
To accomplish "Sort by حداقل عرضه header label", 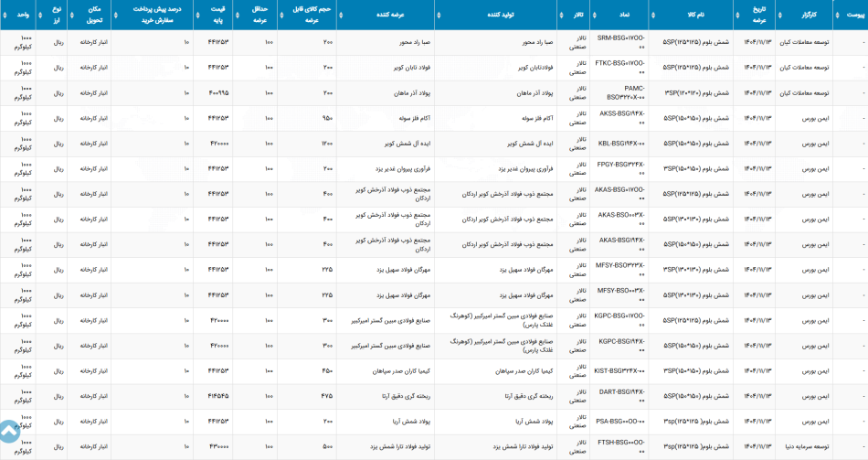I will click(259, 15).
